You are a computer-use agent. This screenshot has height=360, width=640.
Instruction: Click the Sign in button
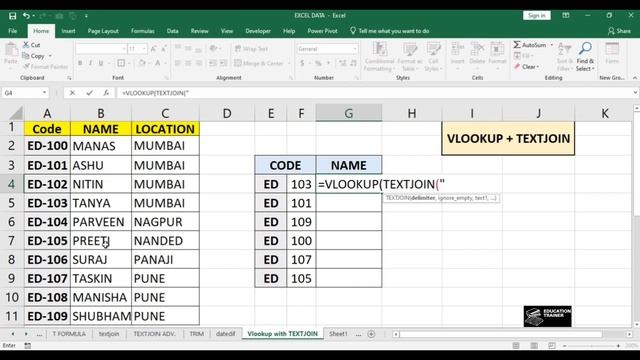click(x=537, y=16)
